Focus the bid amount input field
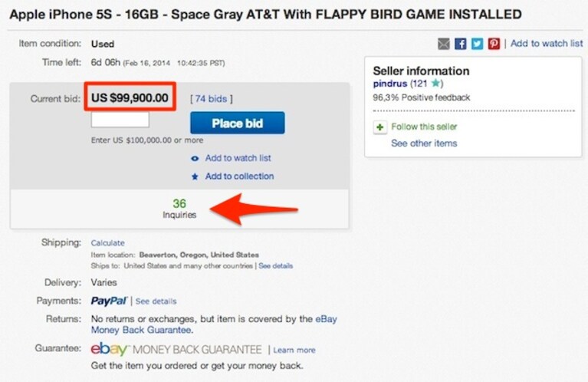This screenshot has width=588, height=382. click(120, 120)
